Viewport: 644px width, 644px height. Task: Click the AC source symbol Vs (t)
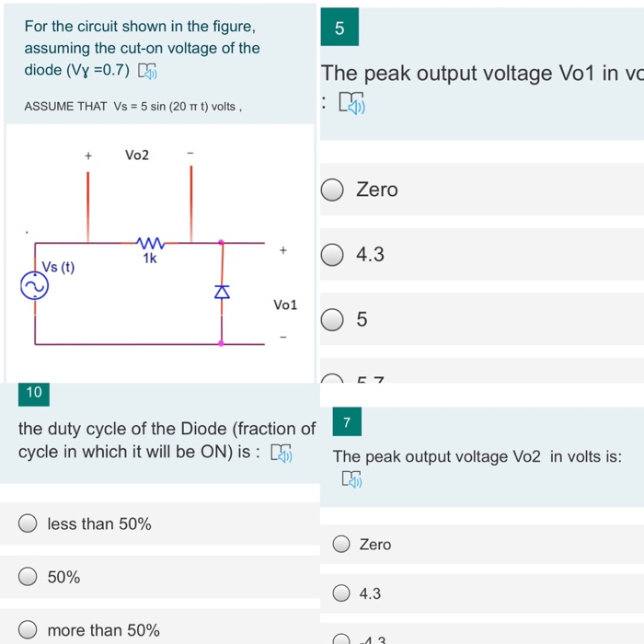tap(35, 285)
